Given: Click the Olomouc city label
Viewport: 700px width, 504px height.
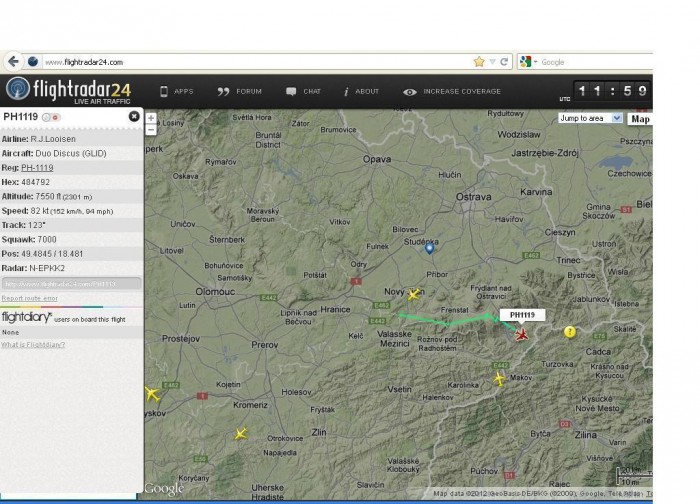Looking at the screenshot, I should pos(215,292).
